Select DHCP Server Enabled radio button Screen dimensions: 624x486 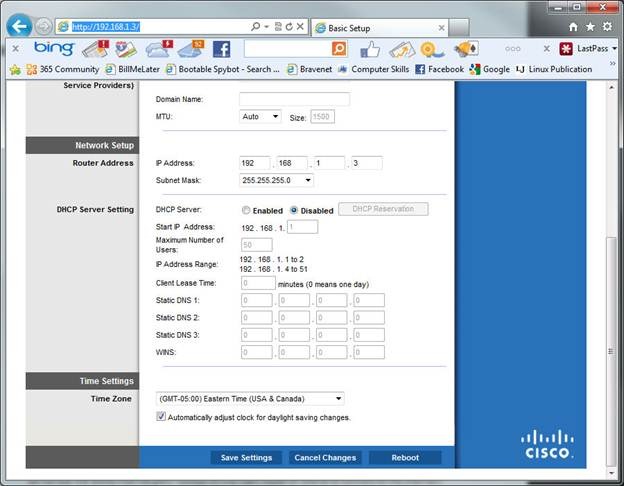pyautogui.click(x=246, y=210)
